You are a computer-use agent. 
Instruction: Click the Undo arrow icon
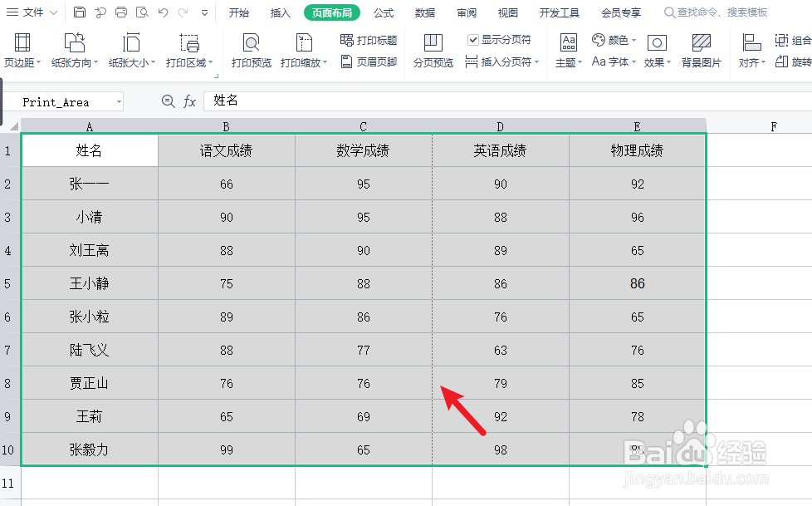point(163,12)
